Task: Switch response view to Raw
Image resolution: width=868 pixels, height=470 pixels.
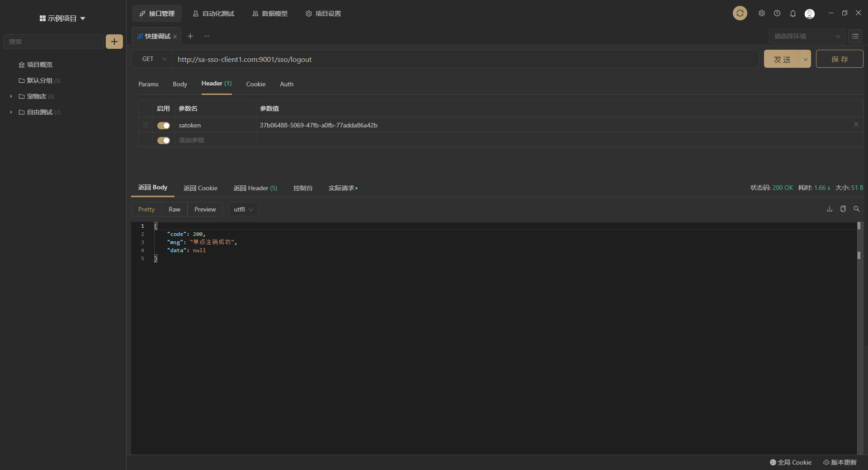Action: pyautogui.click(x=175, y=209)
